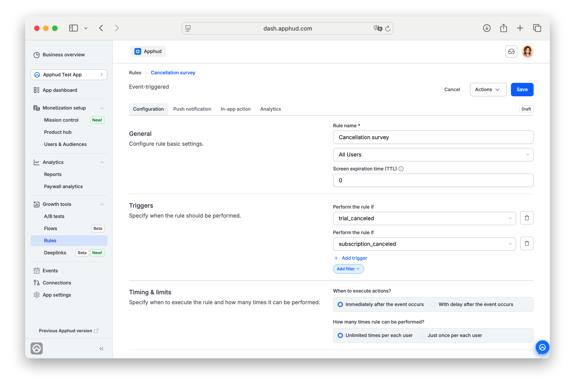Click the blue Save button
Screen dimensions: 575x392
point(522,90)
